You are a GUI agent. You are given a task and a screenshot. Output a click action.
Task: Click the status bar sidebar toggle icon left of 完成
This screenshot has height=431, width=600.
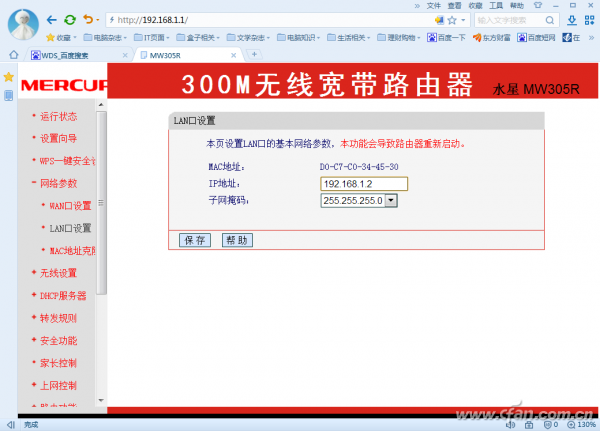11,424
